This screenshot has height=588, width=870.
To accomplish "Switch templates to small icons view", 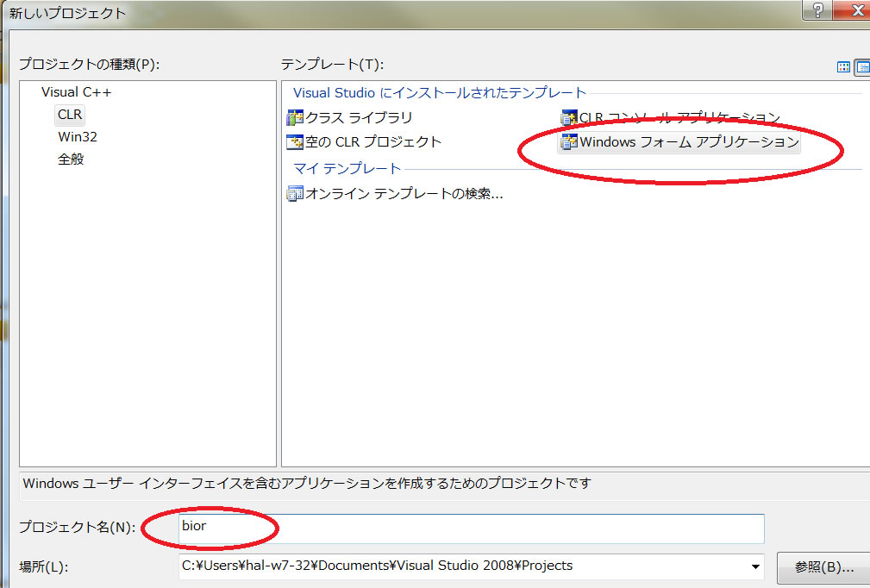I will [x=863, y=67].
